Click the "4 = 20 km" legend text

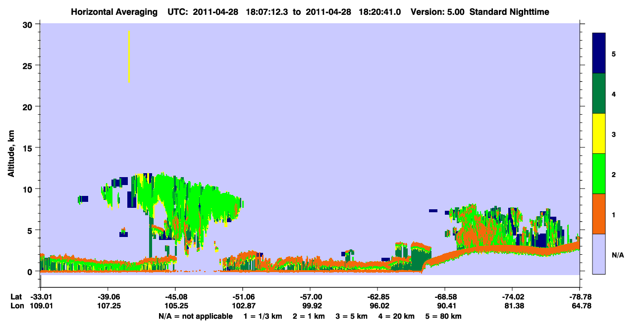(x=396, y=316)
